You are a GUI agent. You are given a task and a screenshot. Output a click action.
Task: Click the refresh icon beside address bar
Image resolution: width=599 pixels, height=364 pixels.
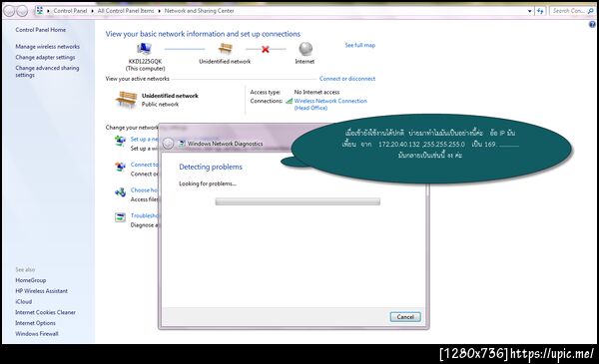point(540,11)
